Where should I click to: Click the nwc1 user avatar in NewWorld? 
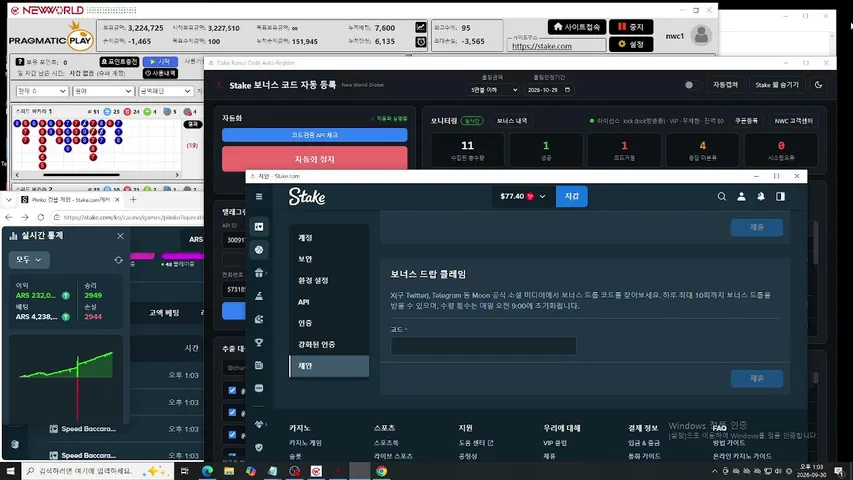point(701,35)
